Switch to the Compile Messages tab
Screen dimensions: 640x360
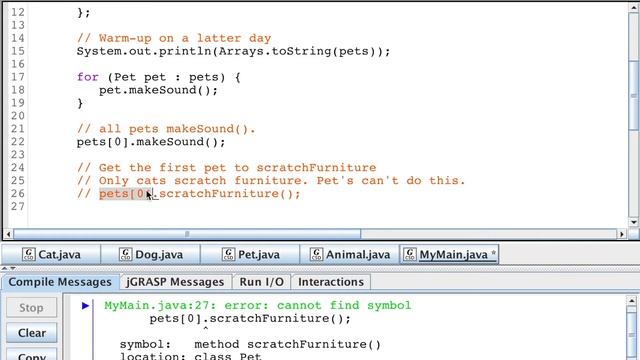click(60, 282)
